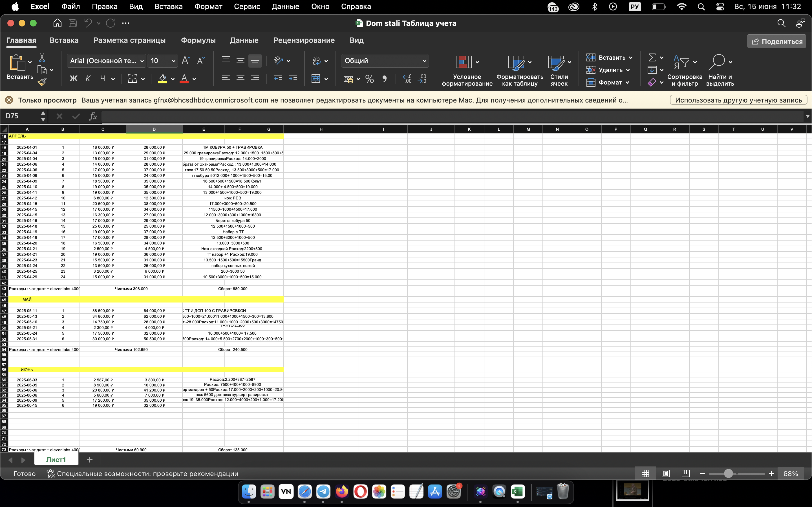Expand the Общий number format dropdown

click(424, 61)
